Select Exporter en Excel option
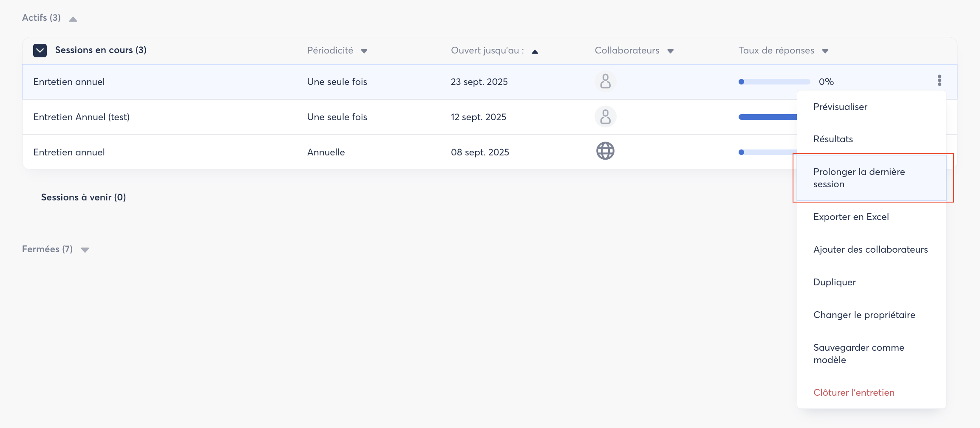980x428 pixels. click(851, 217)
